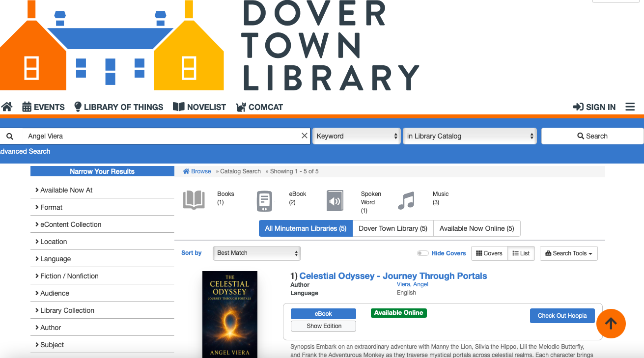Open the Best Match sort dropdown
Viewport: 644px width, 358px height.
(x=256, y=253)
